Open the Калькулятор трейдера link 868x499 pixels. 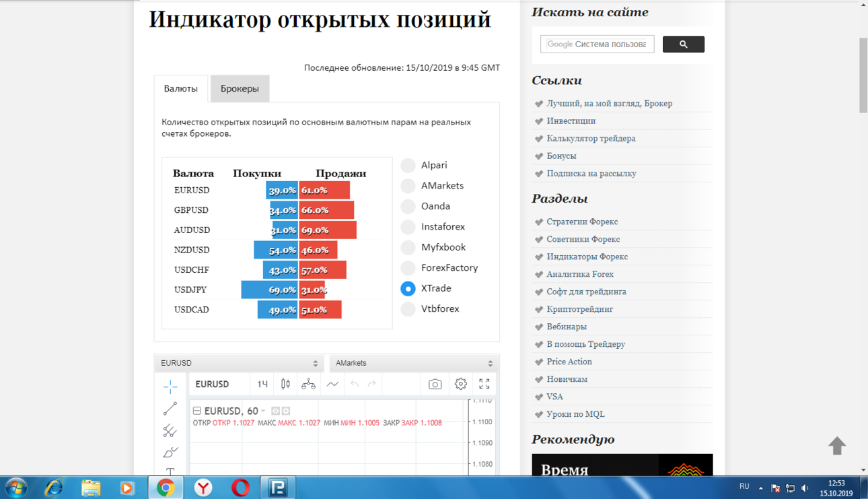591,139
